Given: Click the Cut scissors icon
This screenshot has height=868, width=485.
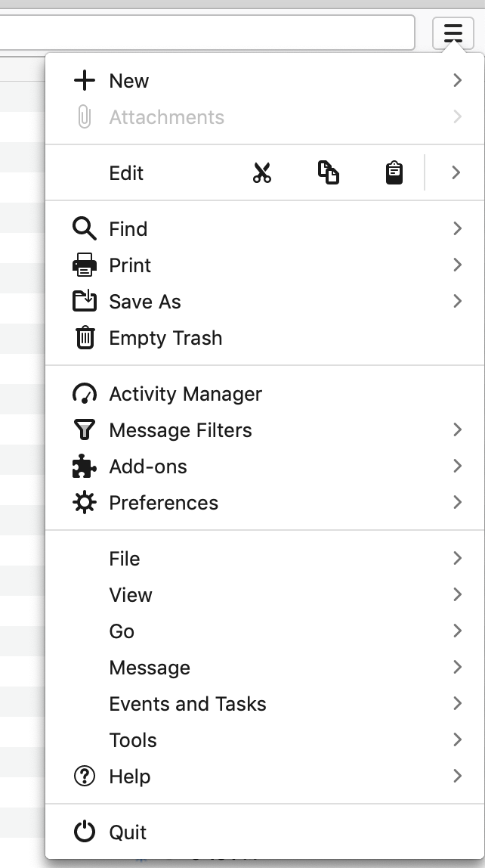Looking at the screenshot, I should pyautogui.click(x=262, y=173).
